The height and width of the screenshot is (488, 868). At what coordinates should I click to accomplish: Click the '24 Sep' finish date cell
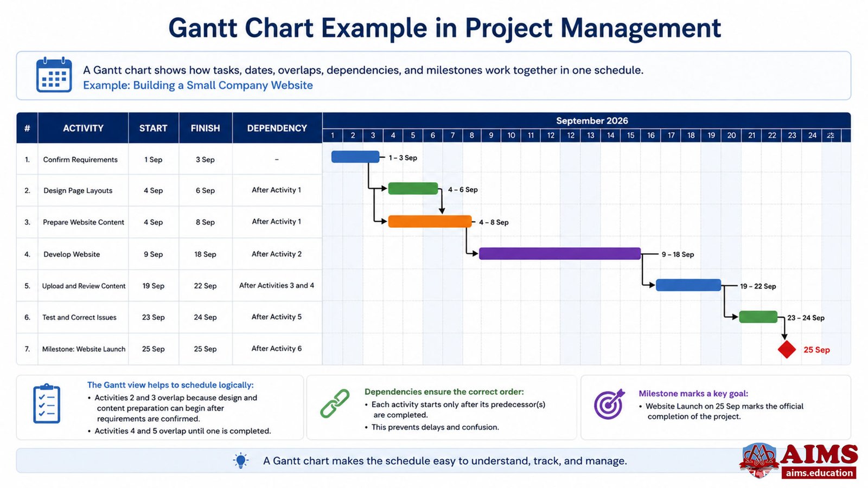[205, 317]
